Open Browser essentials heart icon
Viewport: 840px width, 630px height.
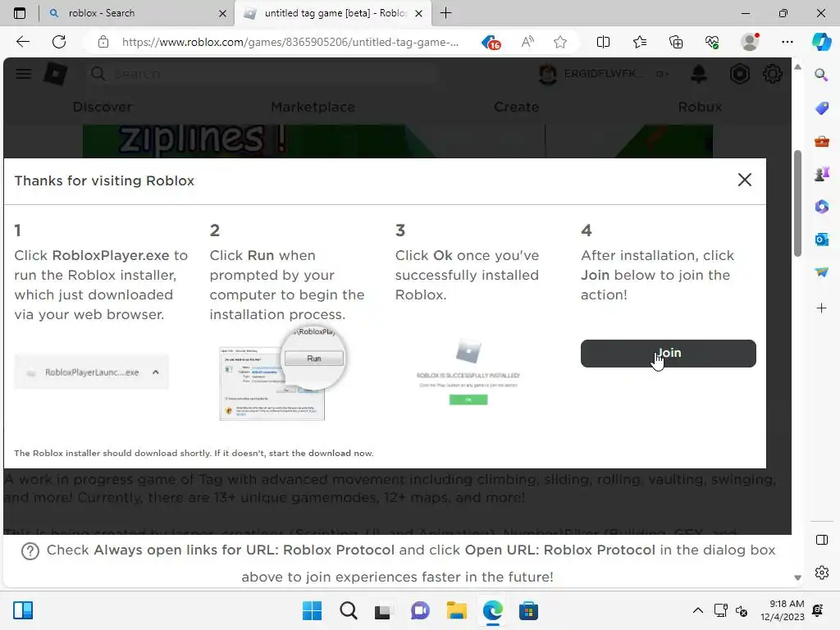[x=712, y=42]
